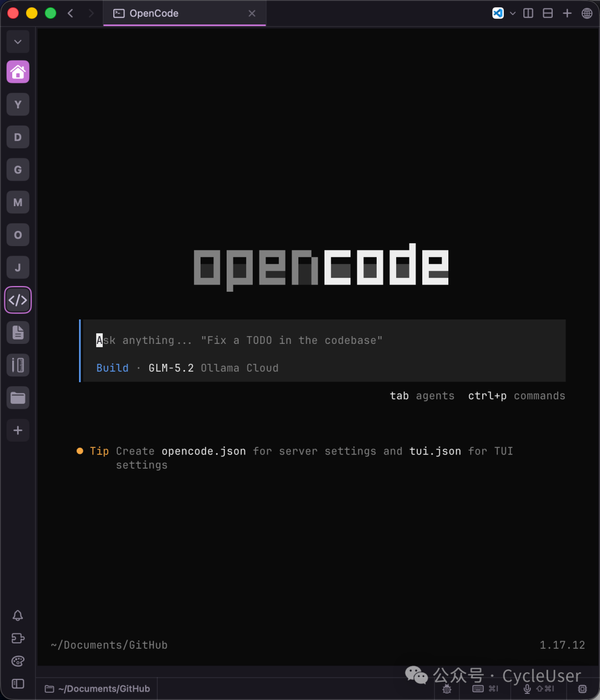Image resolution: width=600 pixels, height=700 pixels.
Task: Click the Build agent label
Action: point(112,368)
